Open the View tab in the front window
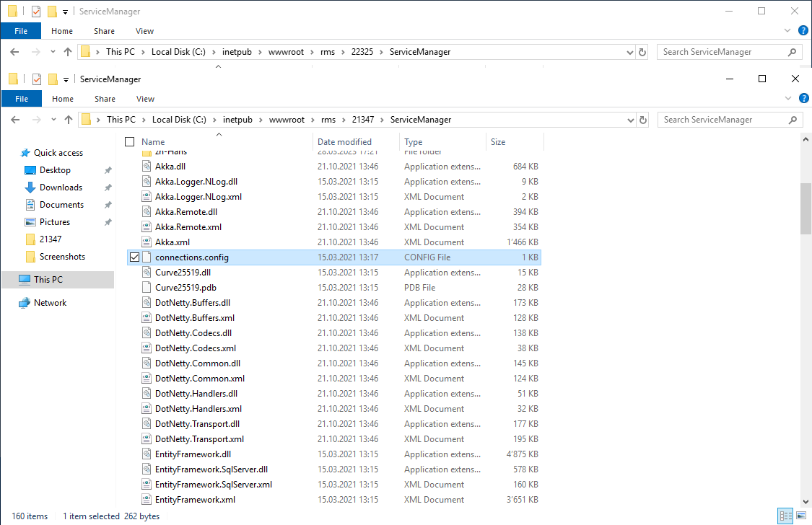812x525 pixels. (146, 99)
